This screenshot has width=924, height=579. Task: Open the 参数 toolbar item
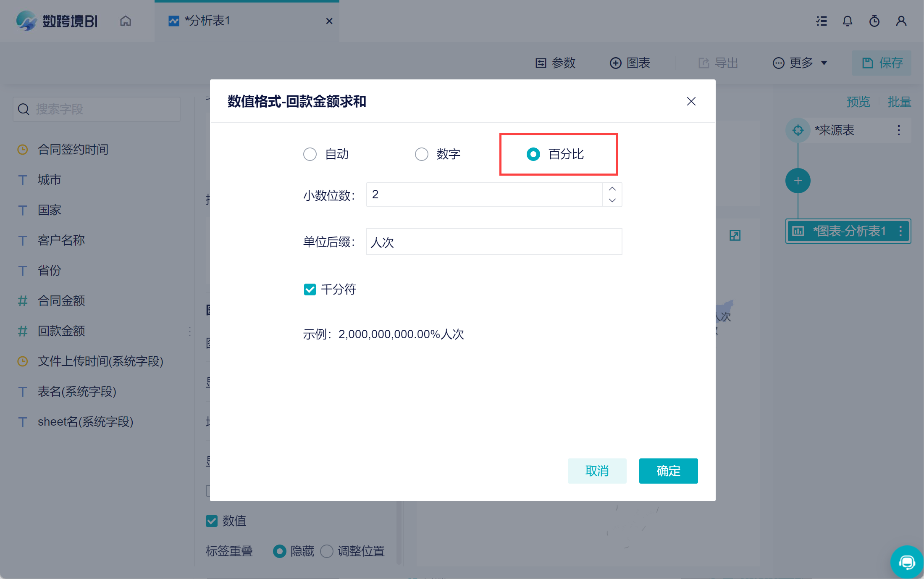tap(555, 63)
